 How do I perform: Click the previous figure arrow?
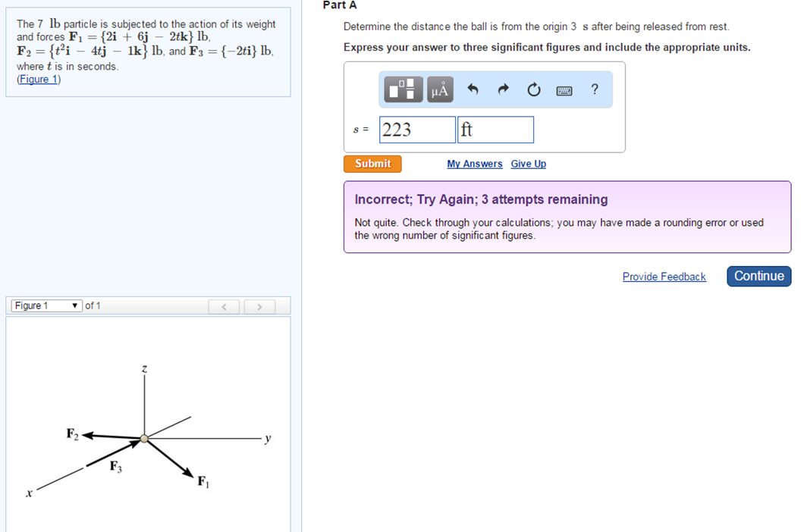coord(224,305)
